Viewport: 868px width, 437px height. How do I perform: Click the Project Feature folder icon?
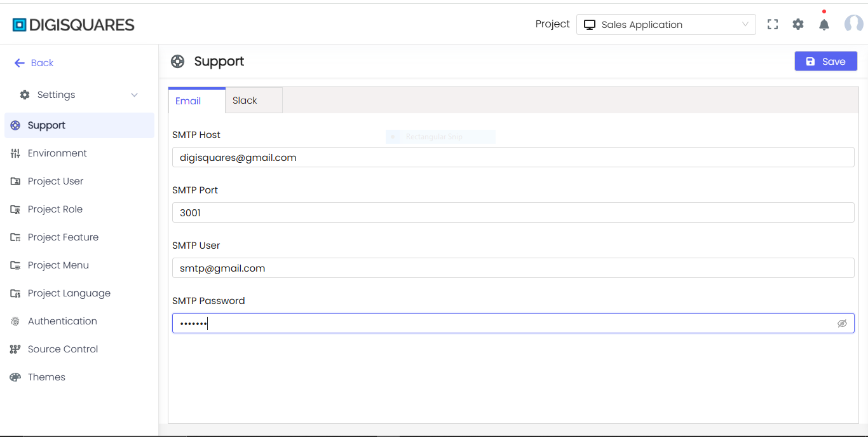pos(15,237)
